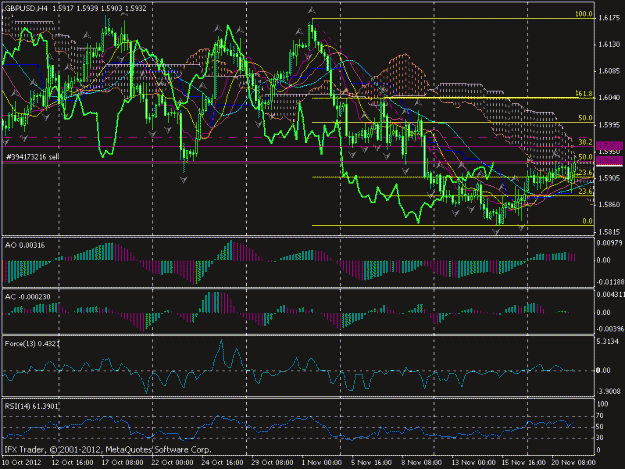Select the Fibonacci 38.2 level label
Viewport: 625px width, 469px height.
pyautogui.click(x=585, y=142)
